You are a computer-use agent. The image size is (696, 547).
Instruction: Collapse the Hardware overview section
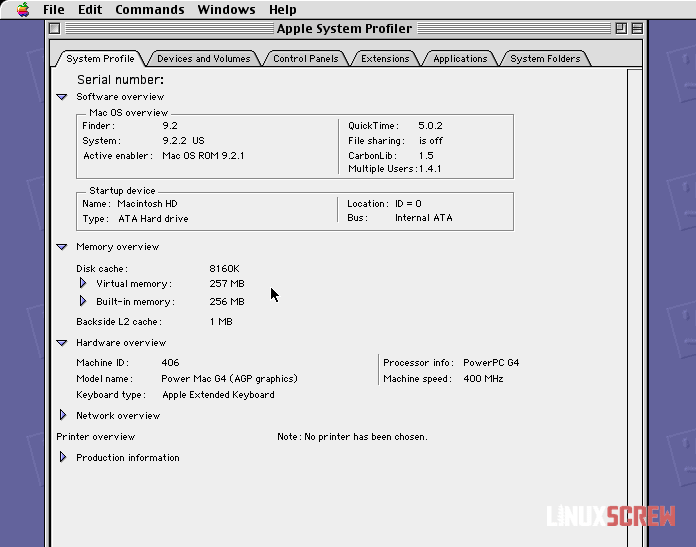tap(62, 343)
